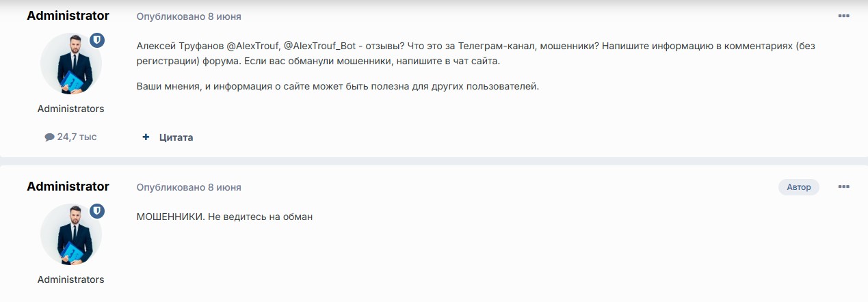Click the second post's Опубликовано 8 июня timestamp
Image resolution: width=868 pixels, height=302 pixels.
pyautogui.click(x=189, y=187)
